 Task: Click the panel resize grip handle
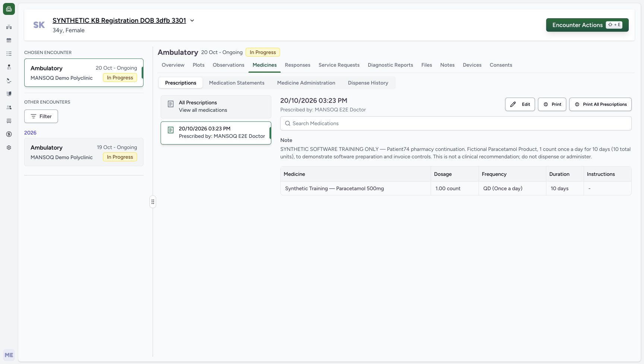coord(153,202)
